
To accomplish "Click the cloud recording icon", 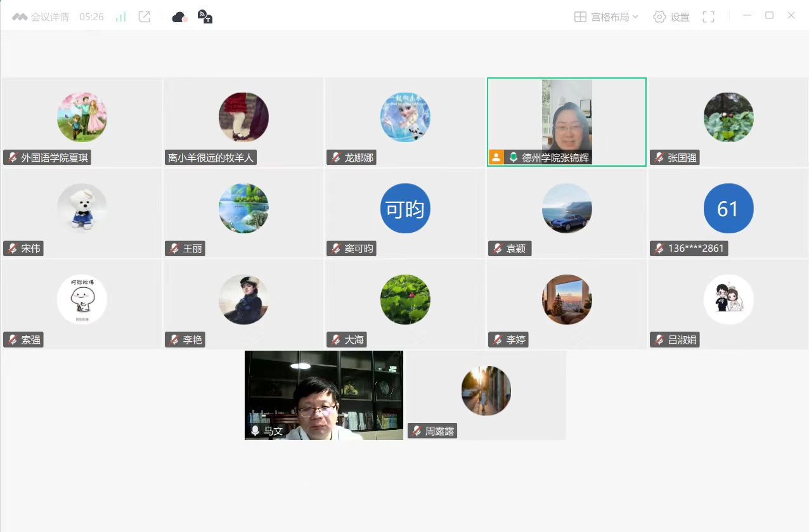I will click(179, 17).
